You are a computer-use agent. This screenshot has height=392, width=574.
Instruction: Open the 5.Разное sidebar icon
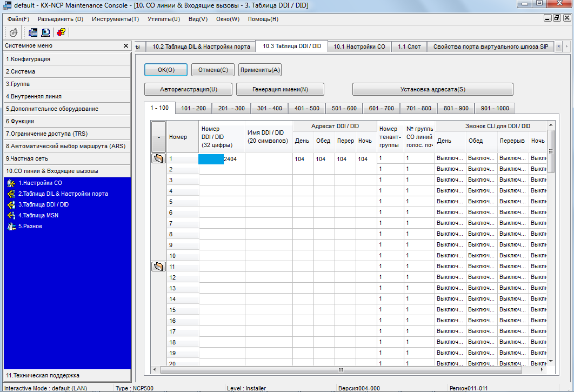coord(11,227)
